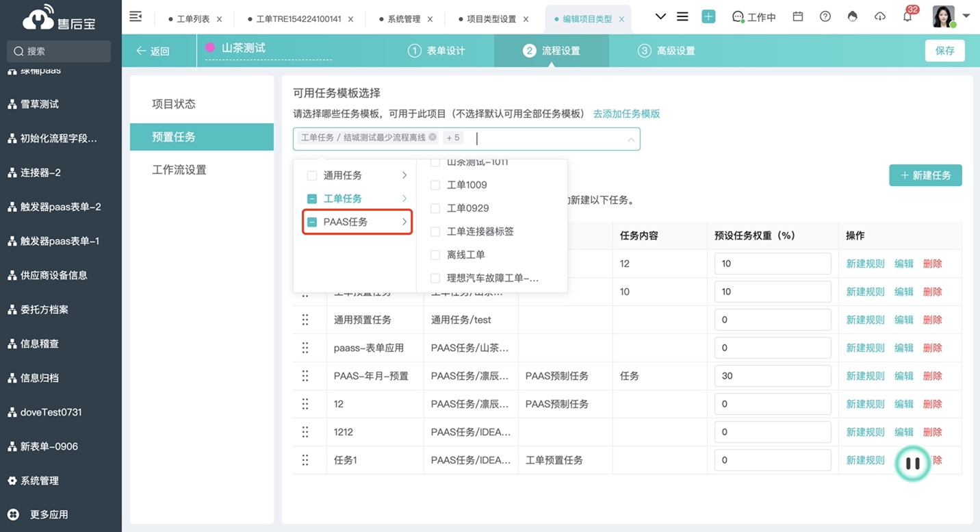Close the 工单TRE154224100141 tab
This screenshot has height=532, width=980.
[350, 19]
